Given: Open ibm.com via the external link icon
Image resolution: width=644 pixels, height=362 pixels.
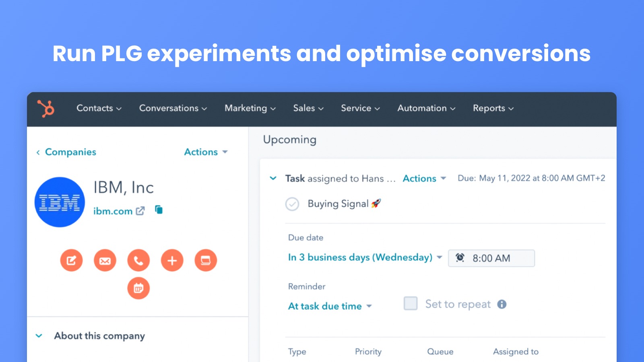Looking at the screenshot, I should (140, 210).
